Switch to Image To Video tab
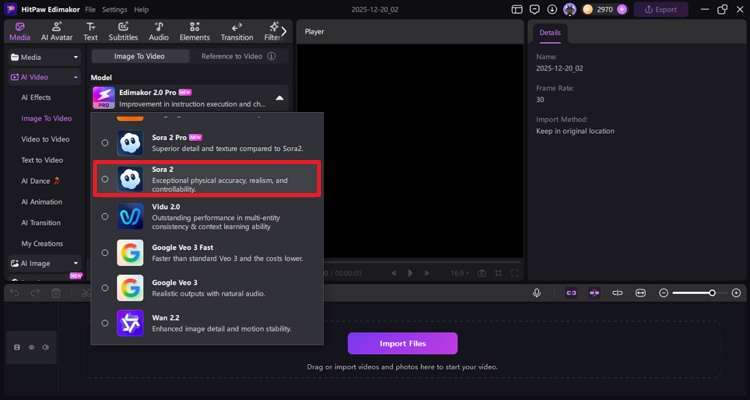This screenshot has height=400, width=750. pos(140,56)
